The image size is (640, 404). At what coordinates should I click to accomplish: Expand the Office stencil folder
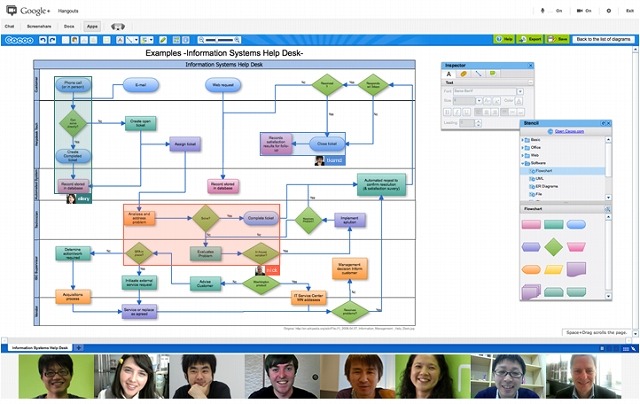point(522,147)
